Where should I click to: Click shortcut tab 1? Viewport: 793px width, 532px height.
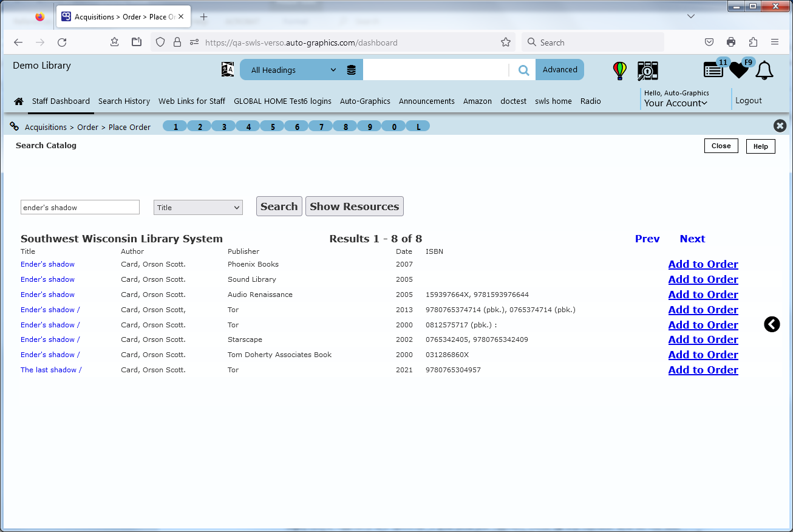(x=175, y=126)
